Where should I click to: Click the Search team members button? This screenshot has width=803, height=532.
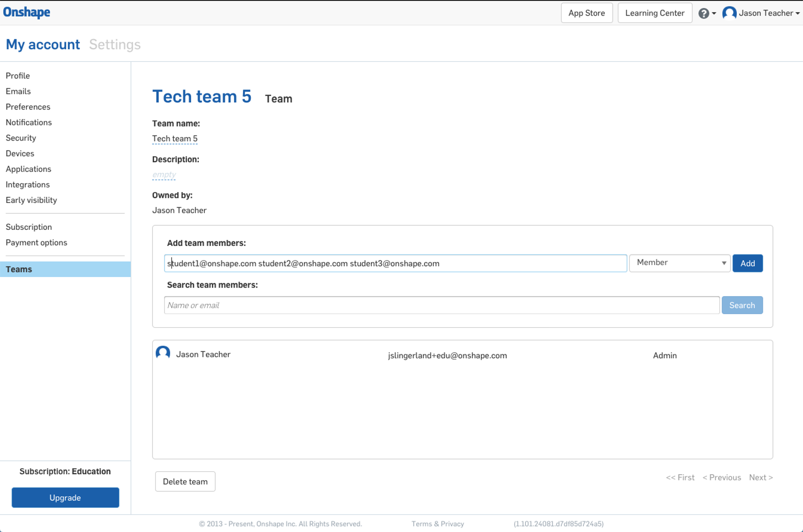(742, 305)
